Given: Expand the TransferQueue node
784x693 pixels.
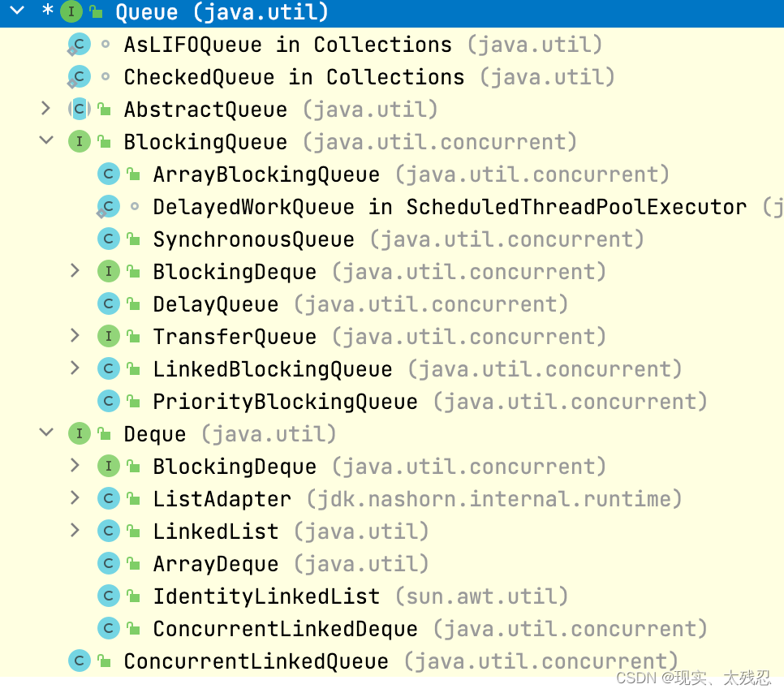Looking at the screenshot, I should [x=75, y=335].
